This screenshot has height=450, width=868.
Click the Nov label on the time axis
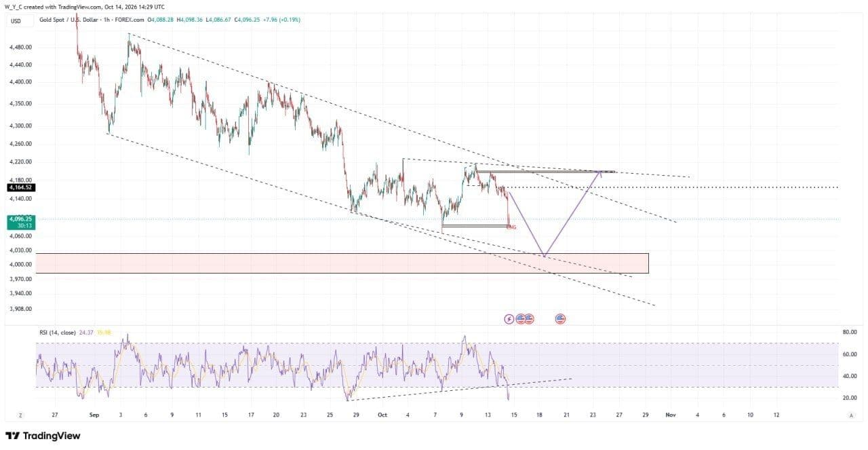671,415
